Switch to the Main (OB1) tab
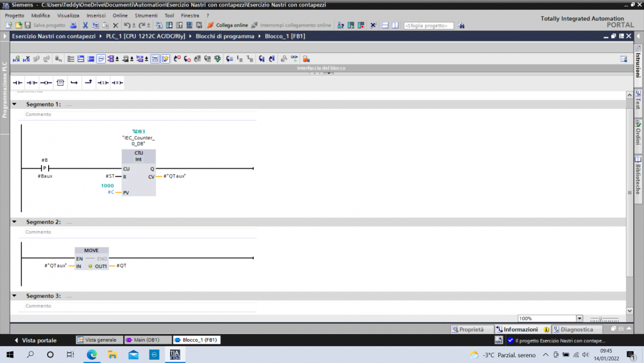Image resolution: width=644 pixels, height=363 pixels. click(x=147, y=340)
